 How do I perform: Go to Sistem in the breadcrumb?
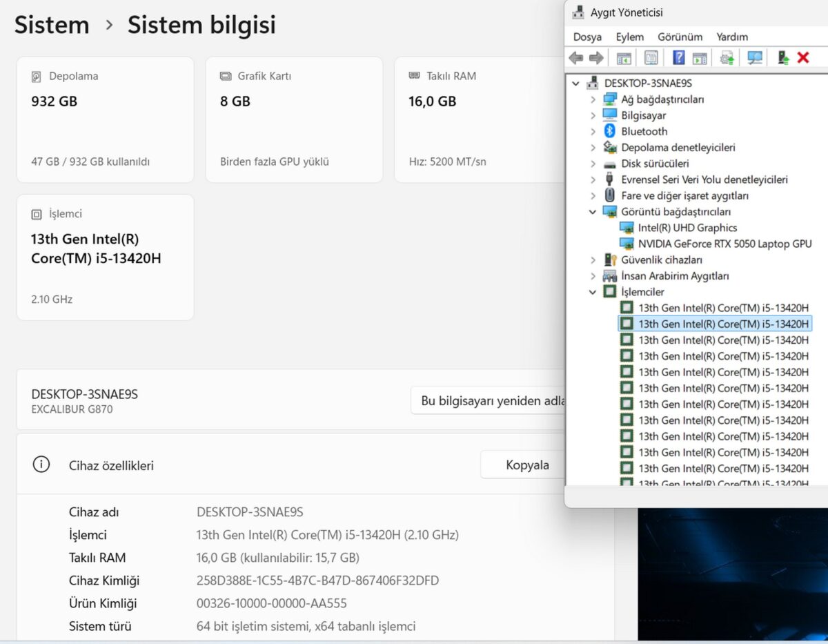click(x=52, y=25)
